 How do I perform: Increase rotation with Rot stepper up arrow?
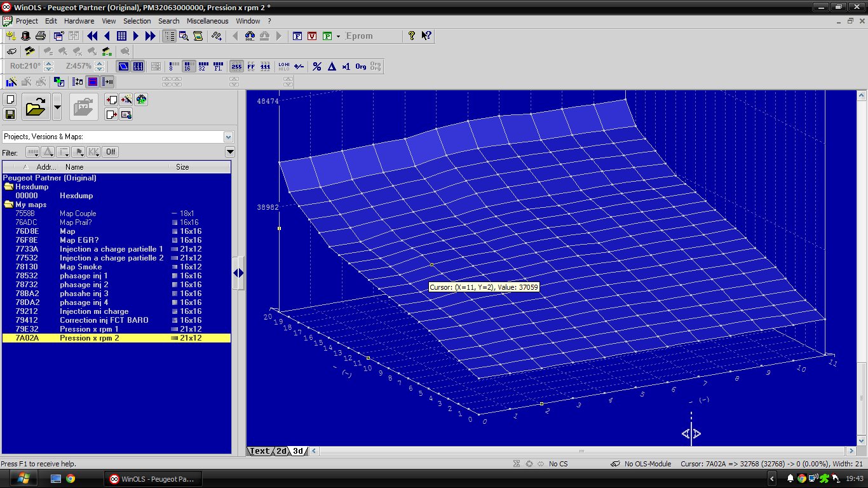pyautogui.click(x=49, y=64)
